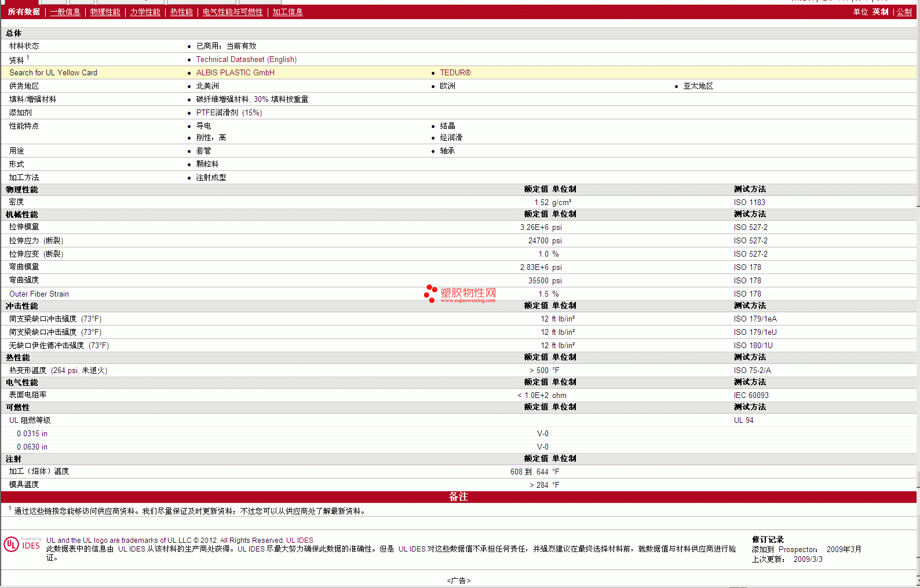Click the 导电 feature entry
920x588 pixels.
coord(203,126)
